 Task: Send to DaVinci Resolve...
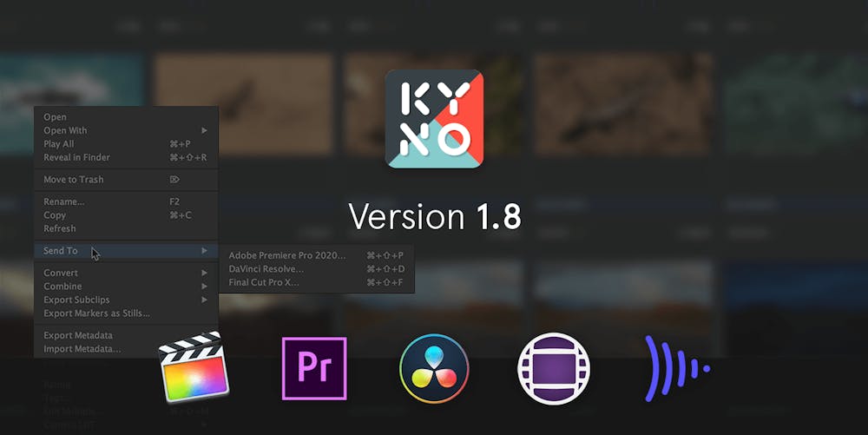tap(317, 269)
